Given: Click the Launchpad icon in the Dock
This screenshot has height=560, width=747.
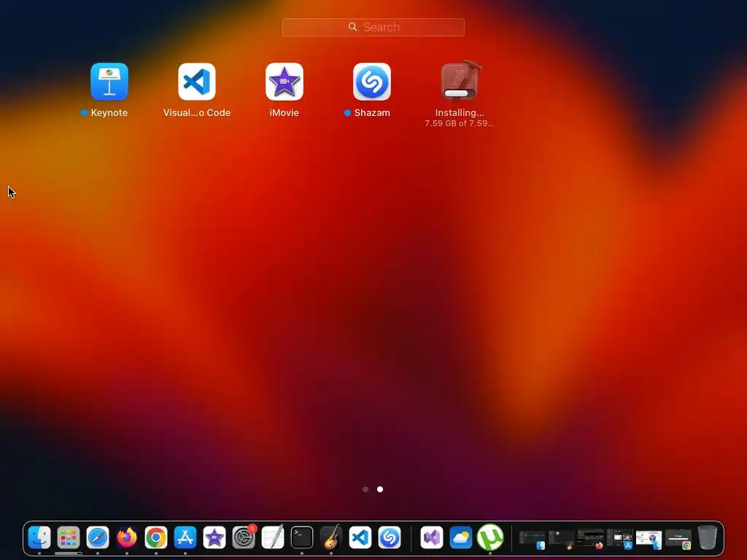Looking at the screenshot, I should click(x=69, y=537).
